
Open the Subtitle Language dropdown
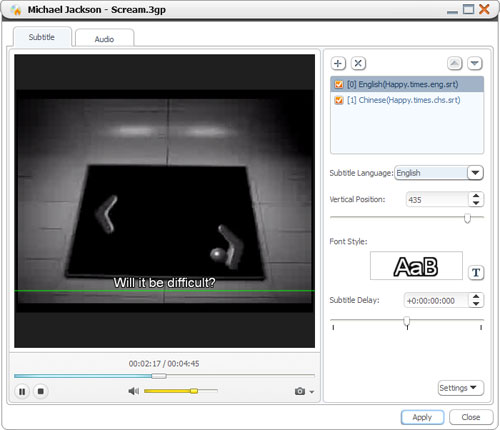[x=475, y=173]
